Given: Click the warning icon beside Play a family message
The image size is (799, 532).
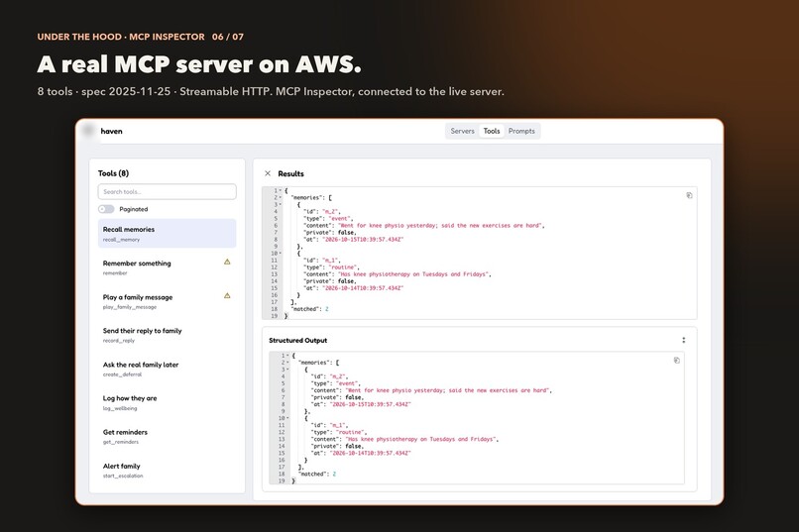Looking at the screenshot, I should click(x=227, y=295).
